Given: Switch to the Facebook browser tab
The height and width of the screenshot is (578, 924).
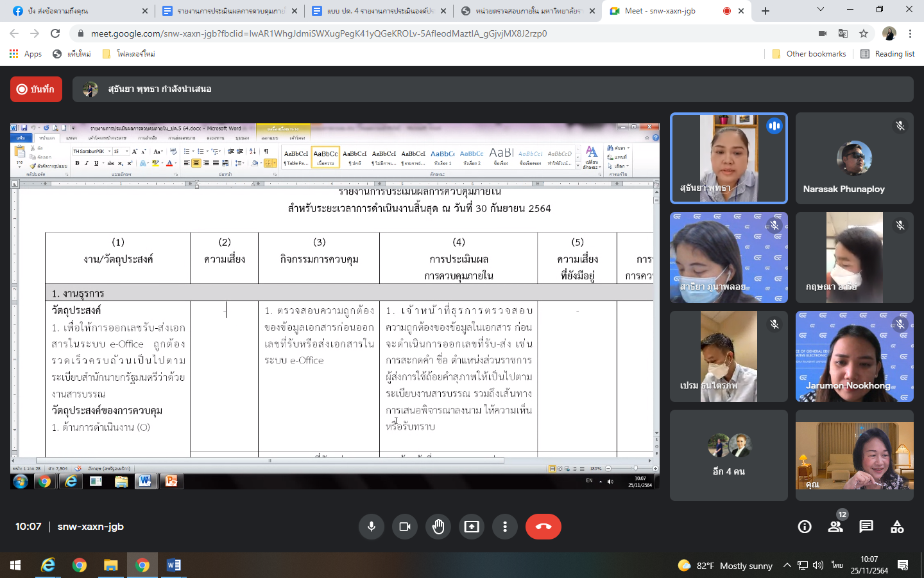Looking at the screenshot, I should pyautogui.click(x=77, y=11).
